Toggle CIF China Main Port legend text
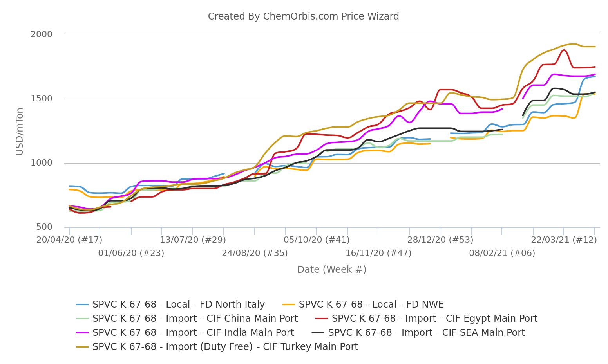This screenshot has height=364, width=608. [195, 319]
